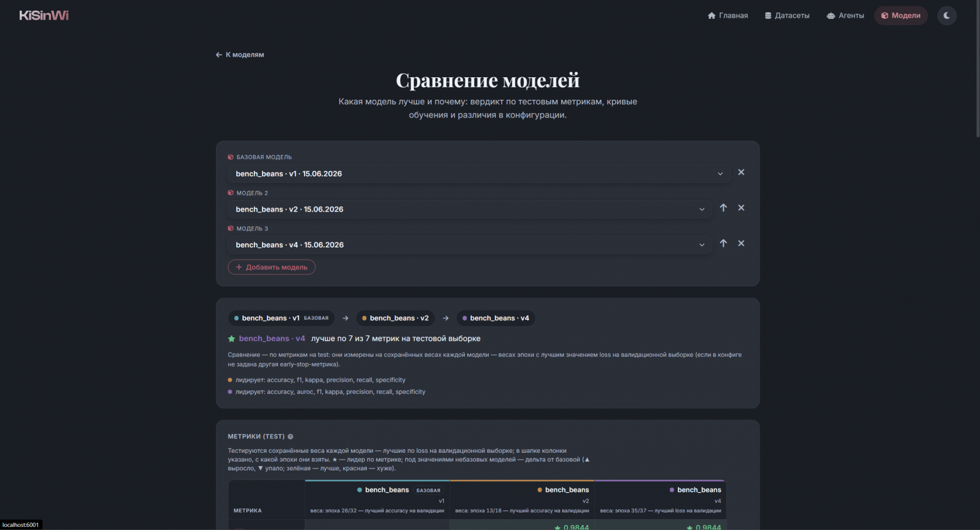Open the help icon beside Метрики (TEST)
The image size is (980, 530).
point(290,436)
